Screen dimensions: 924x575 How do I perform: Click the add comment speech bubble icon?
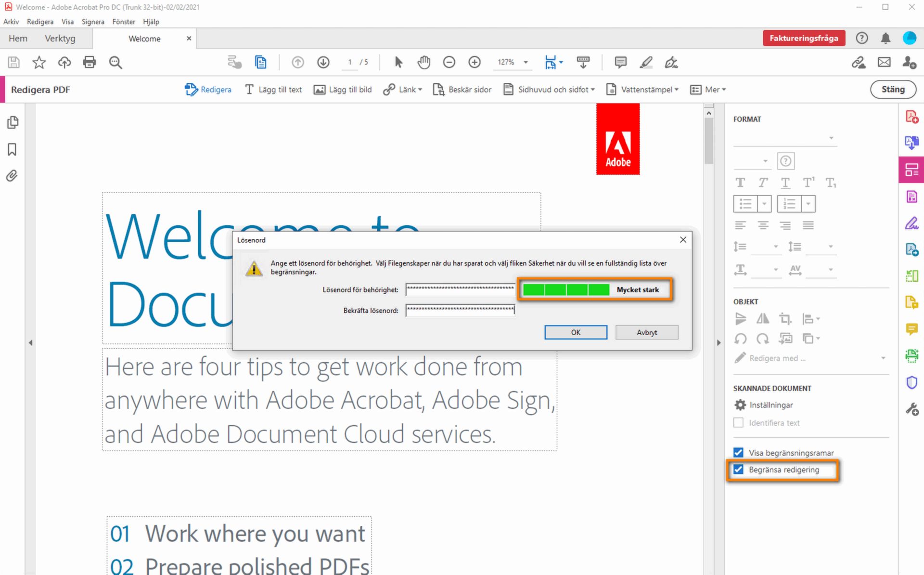(621, 62)
